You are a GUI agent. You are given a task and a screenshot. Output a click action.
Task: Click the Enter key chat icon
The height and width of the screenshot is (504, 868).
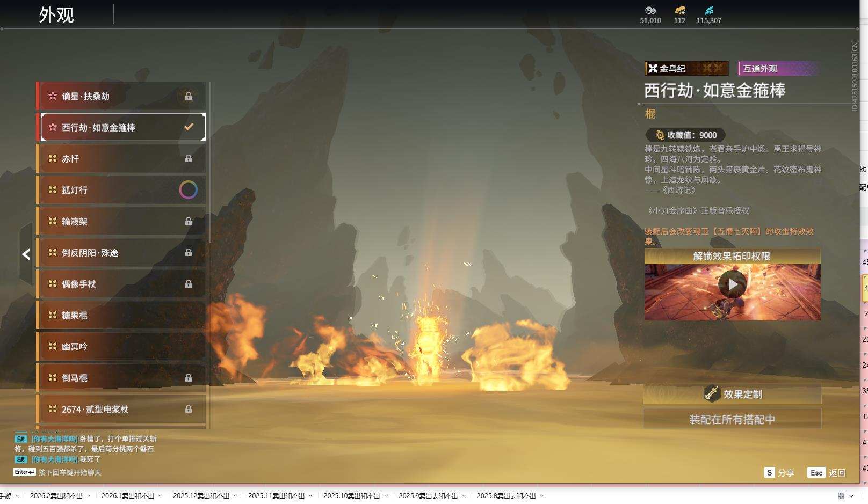pyautogui.click(x=25, y=472)
